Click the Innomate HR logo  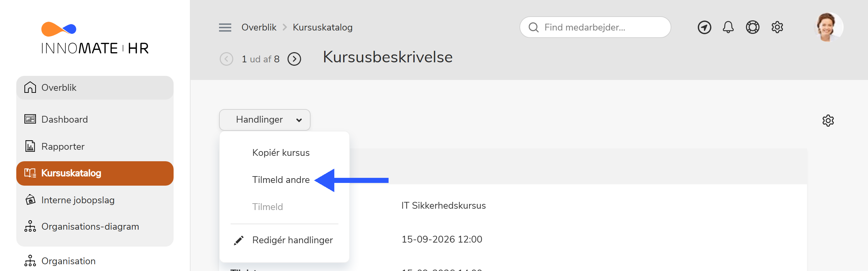click(95, 38)
